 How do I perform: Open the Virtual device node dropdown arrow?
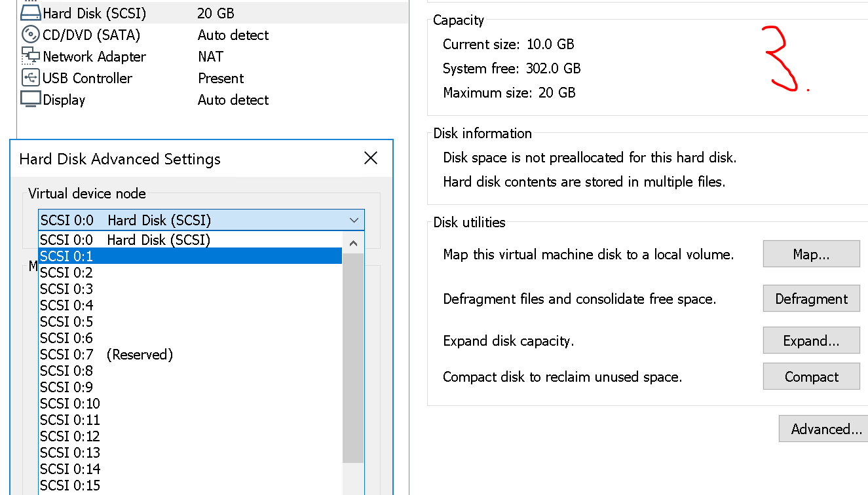pyautogui.click(x=354, y=220)
